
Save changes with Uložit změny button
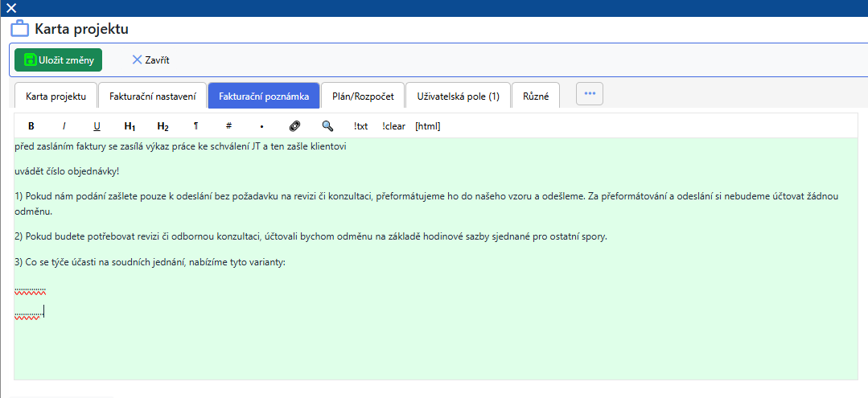click(58, 59)
